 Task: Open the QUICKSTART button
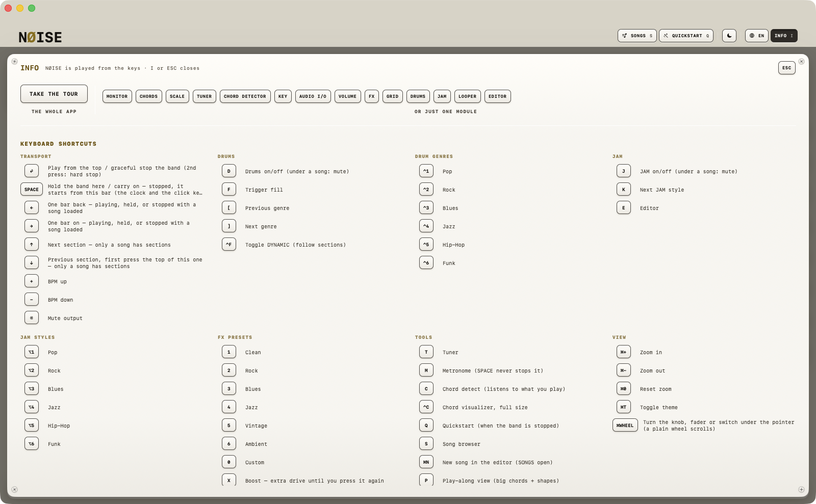click(x=686, y=36)
